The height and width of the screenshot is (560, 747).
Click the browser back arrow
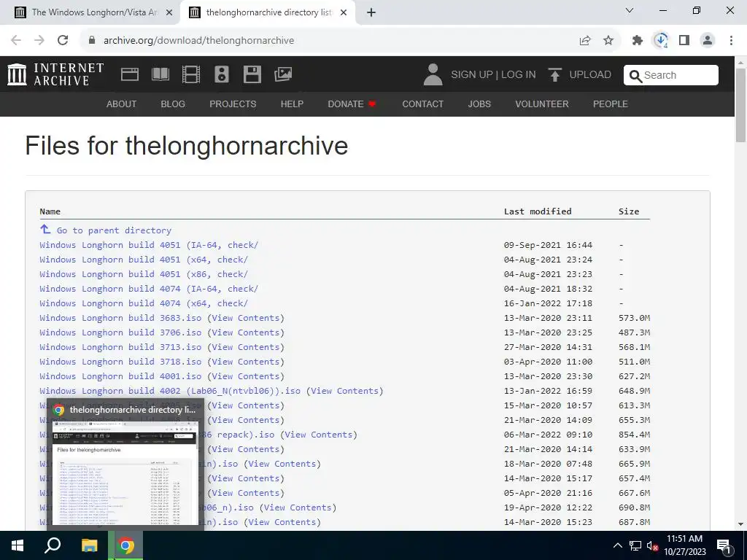click(x=16, y=41)
